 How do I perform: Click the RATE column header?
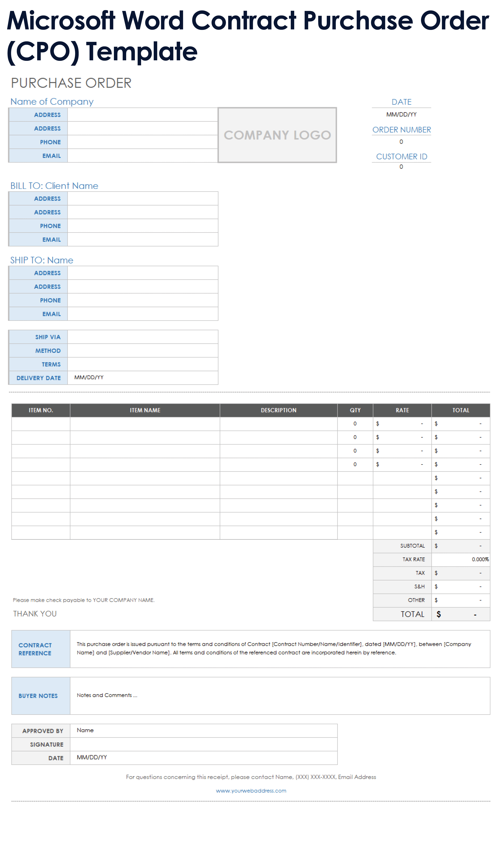coord(402,410)
